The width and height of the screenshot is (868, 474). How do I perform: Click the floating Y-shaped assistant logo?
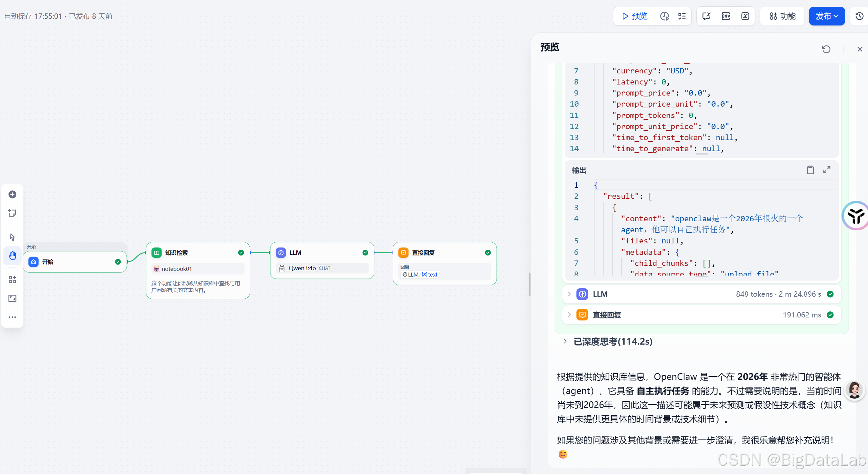point(856,216)
